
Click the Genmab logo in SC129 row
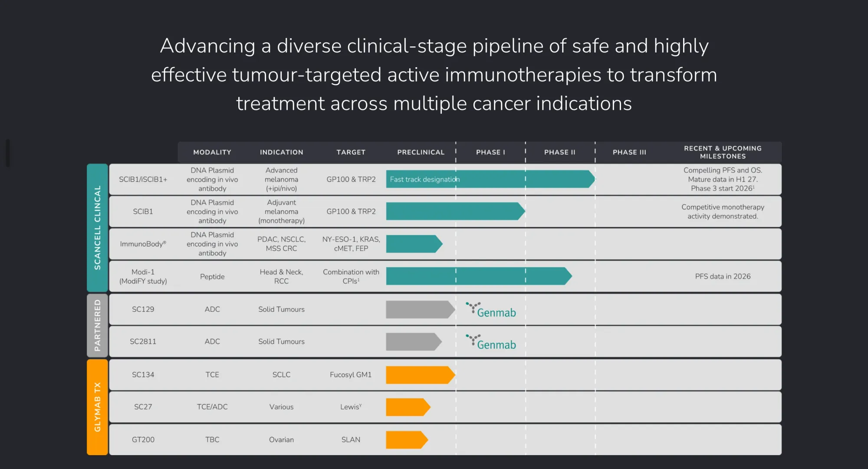click(x=491, y=310)
